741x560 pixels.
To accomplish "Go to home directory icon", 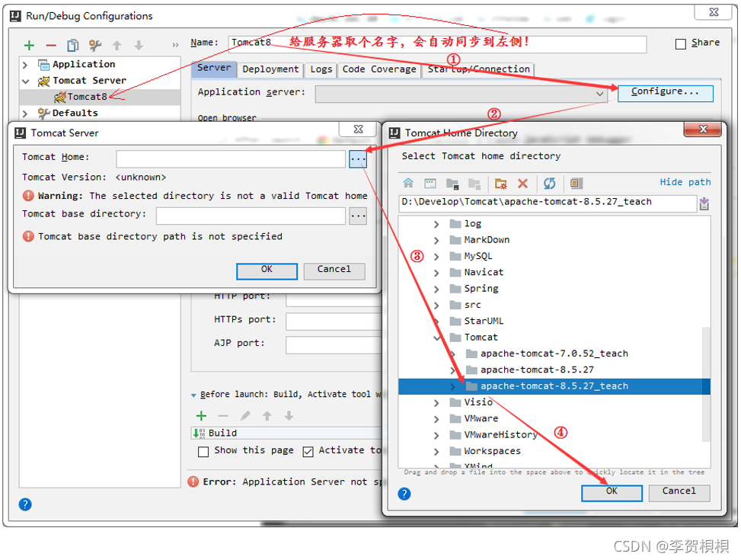I will click(408, 183).
